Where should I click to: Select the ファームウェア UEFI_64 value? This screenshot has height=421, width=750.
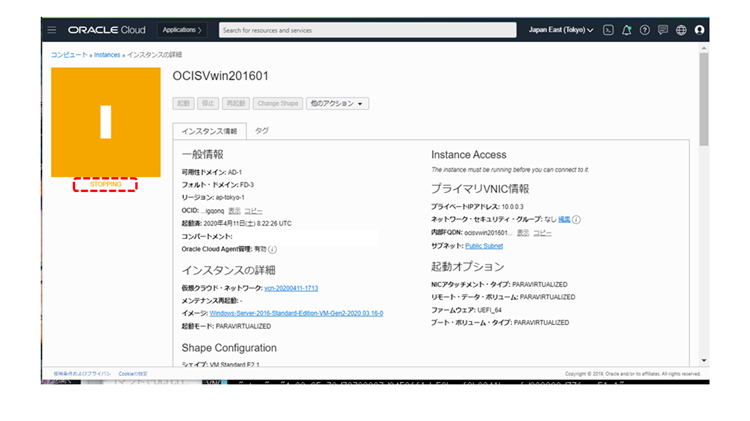pyautogui.click(x=490, y=310)
